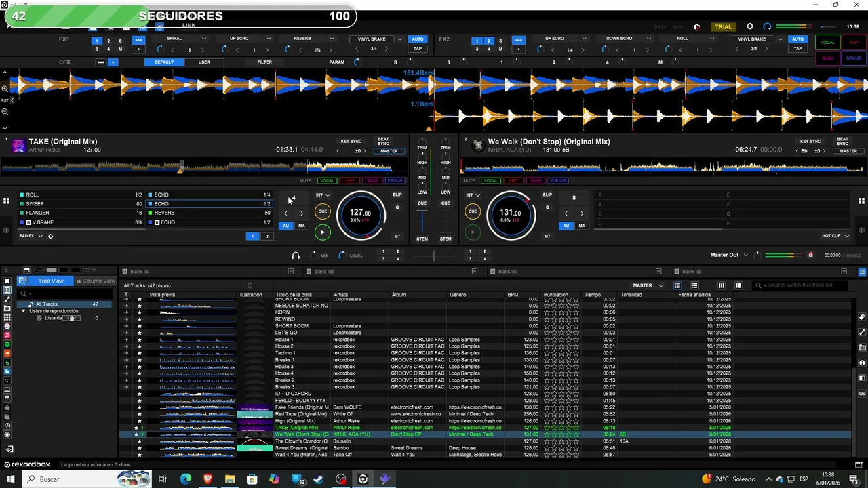This screenshot has width=868, height=488.
Task: Open Microsoft Edge from the taskbar
Action: click(185, 479)
